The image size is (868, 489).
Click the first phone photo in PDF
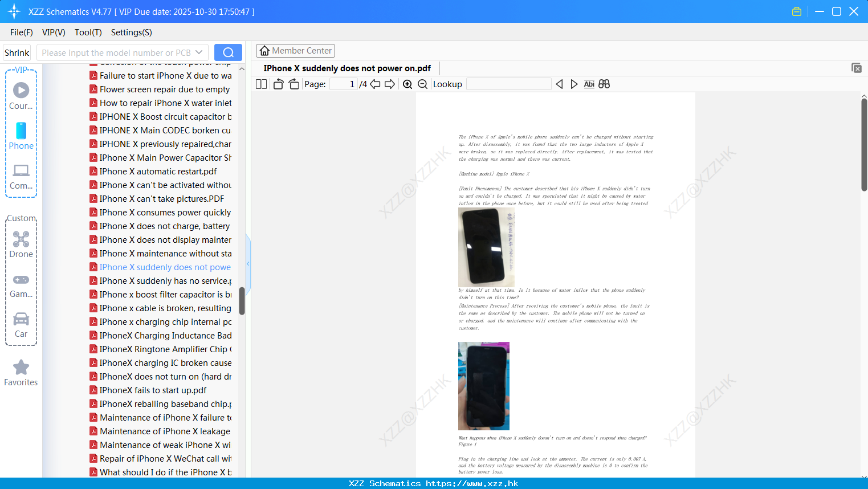pos(486,247)
